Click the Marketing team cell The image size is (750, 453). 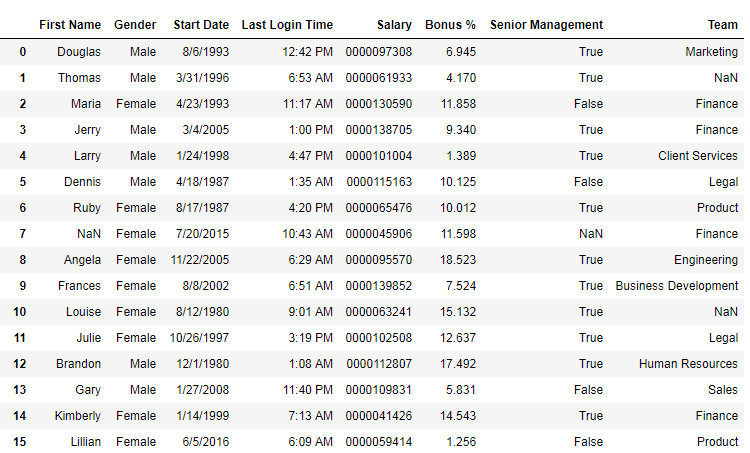click(x=711, y=51)
